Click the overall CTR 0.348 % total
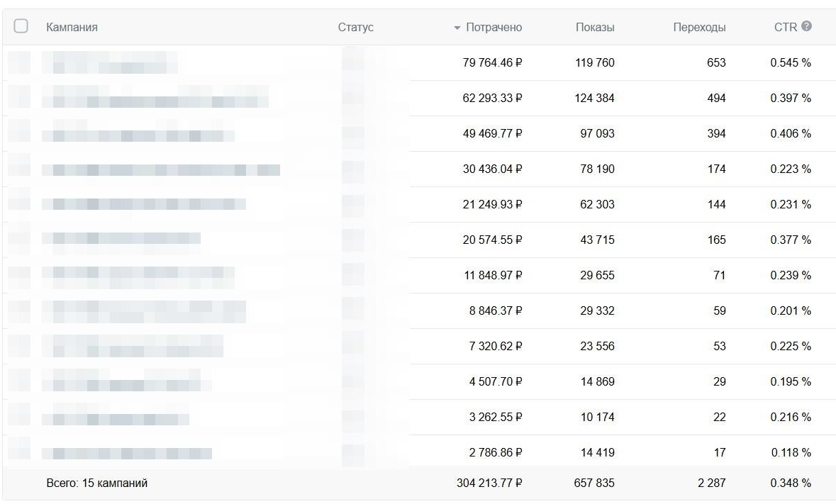The height and width of the screenshot is (504, 836). tap(791, 483)
